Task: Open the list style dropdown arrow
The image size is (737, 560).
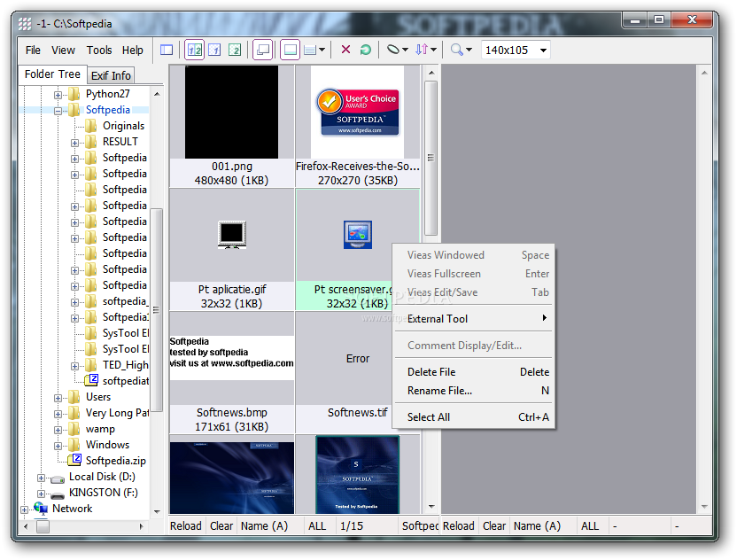Action: click(x=322, y=50)
